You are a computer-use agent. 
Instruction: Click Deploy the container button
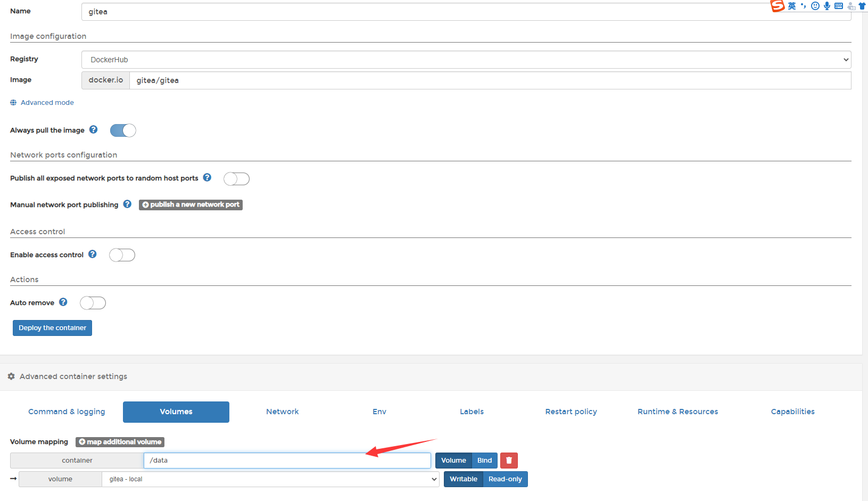(52, 328)
